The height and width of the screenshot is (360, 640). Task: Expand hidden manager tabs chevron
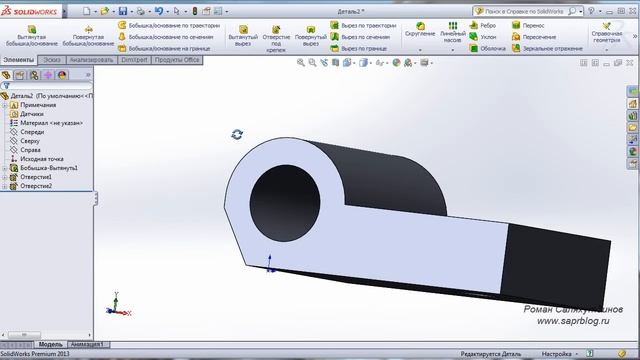(x=88, y=75)
